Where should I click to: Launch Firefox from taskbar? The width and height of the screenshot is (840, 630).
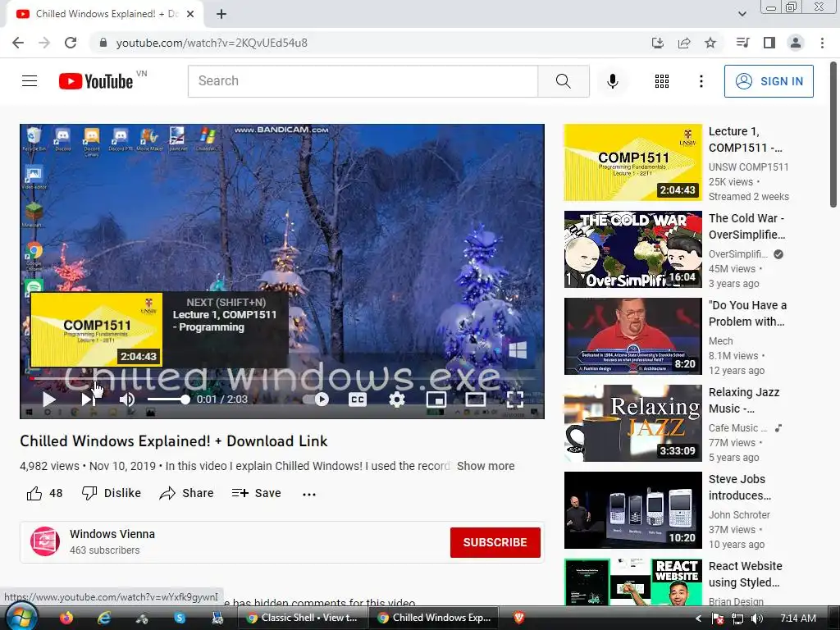tap(66, 618)
